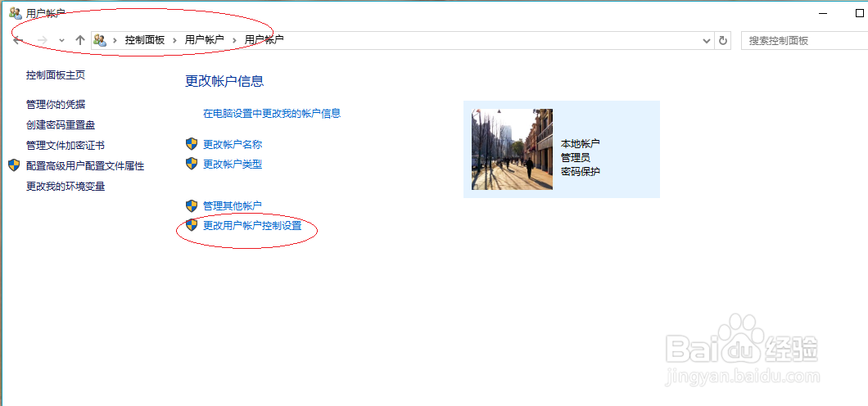Image resolution: width=868 pixels, height=406 pixels.
Task: Click the 更改帐户信息 heading
Action: [224, 81]
